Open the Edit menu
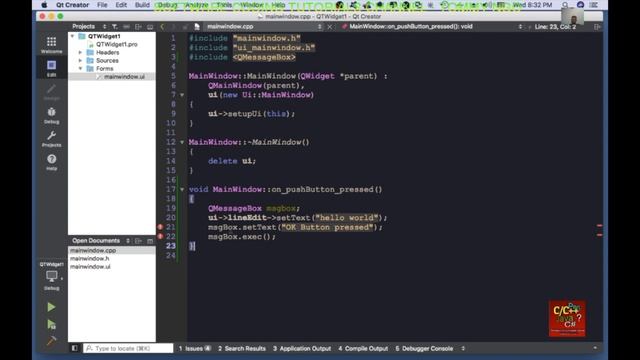The image size is (640, 360). click(x=121, y=5)
